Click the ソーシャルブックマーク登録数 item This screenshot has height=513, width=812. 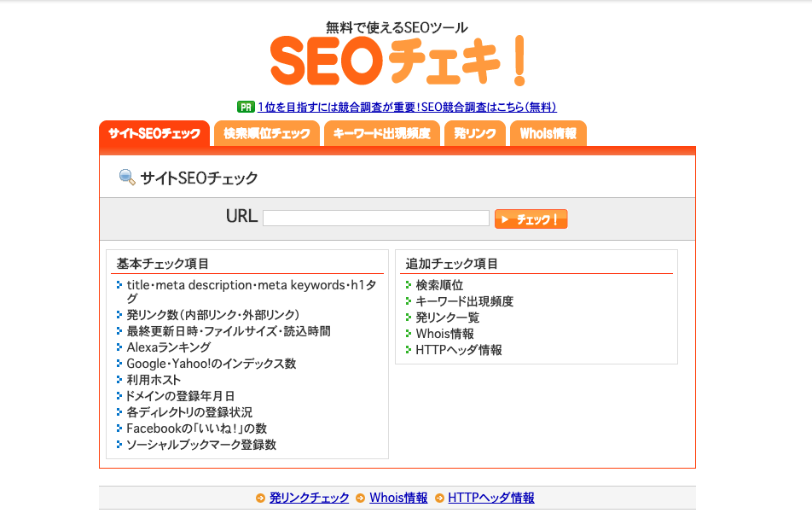click(201, 445)
